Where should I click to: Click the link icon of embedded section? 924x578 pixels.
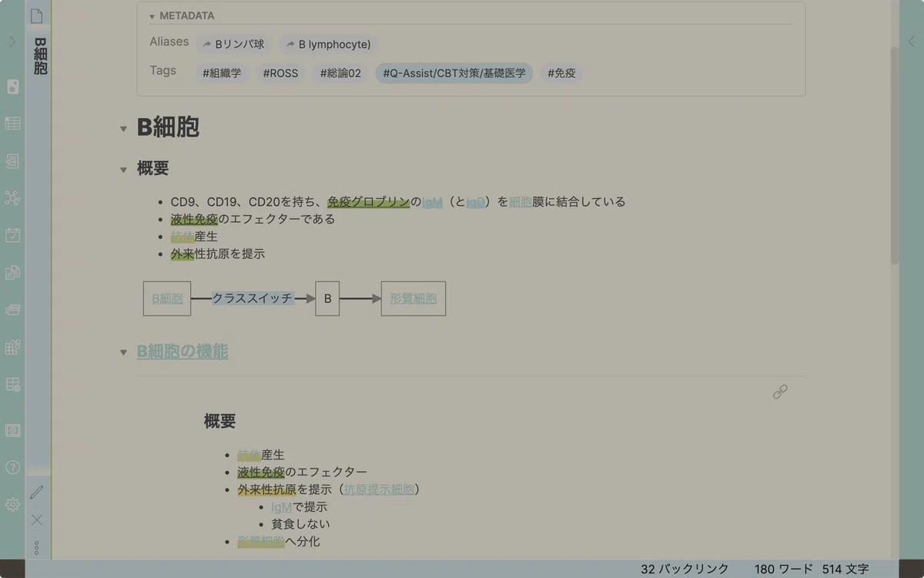point(780,392)
